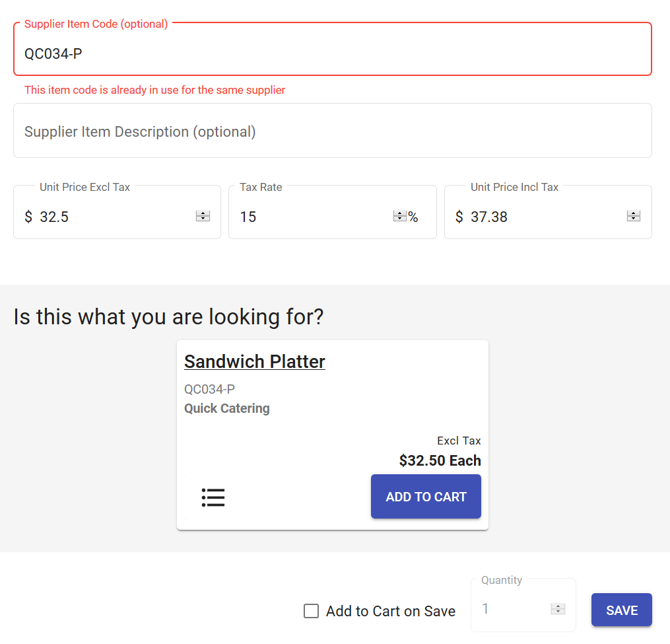The image size is (670, 644).
Task: Increase the Unit Price Excl Tax value
Action: pos(203,213)
